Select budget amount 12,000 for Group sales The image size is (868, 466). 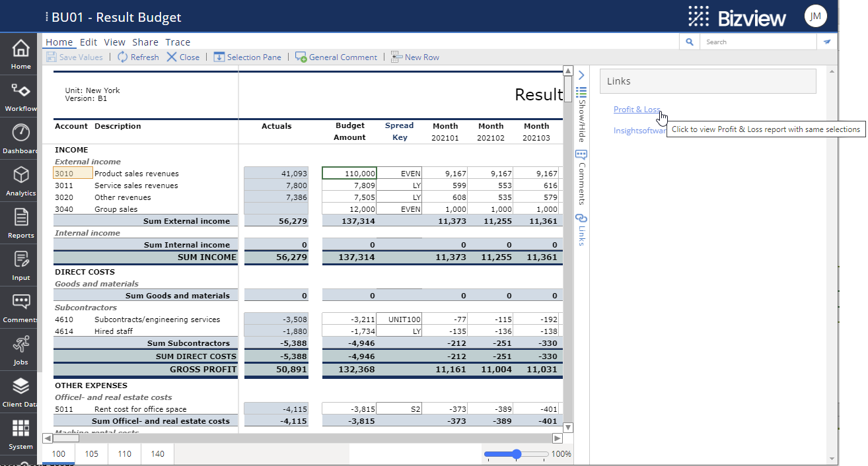[x=349, y=209]
